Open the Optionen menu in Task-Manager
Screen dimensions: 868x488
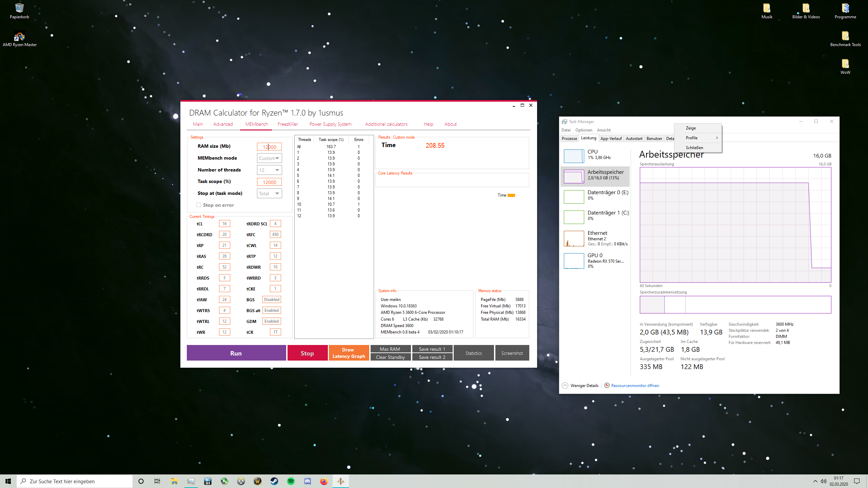click(584, 130)
